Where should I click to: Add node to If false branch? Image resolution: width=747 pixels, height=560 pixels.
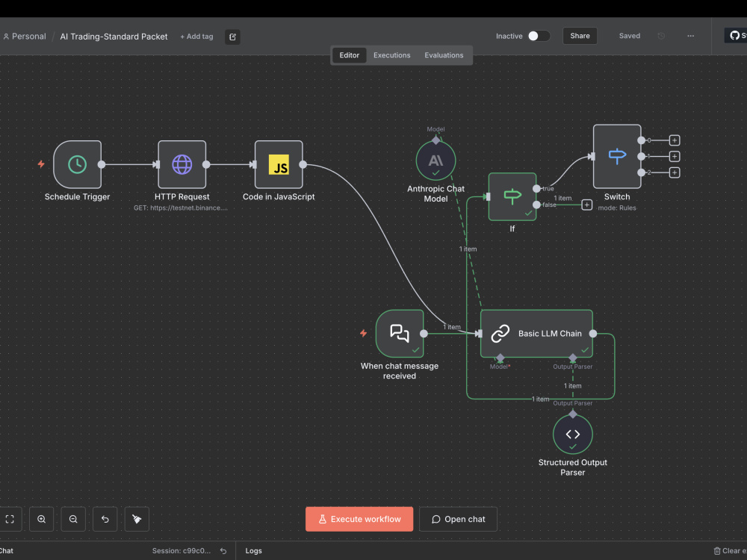(x=587, y=205)
